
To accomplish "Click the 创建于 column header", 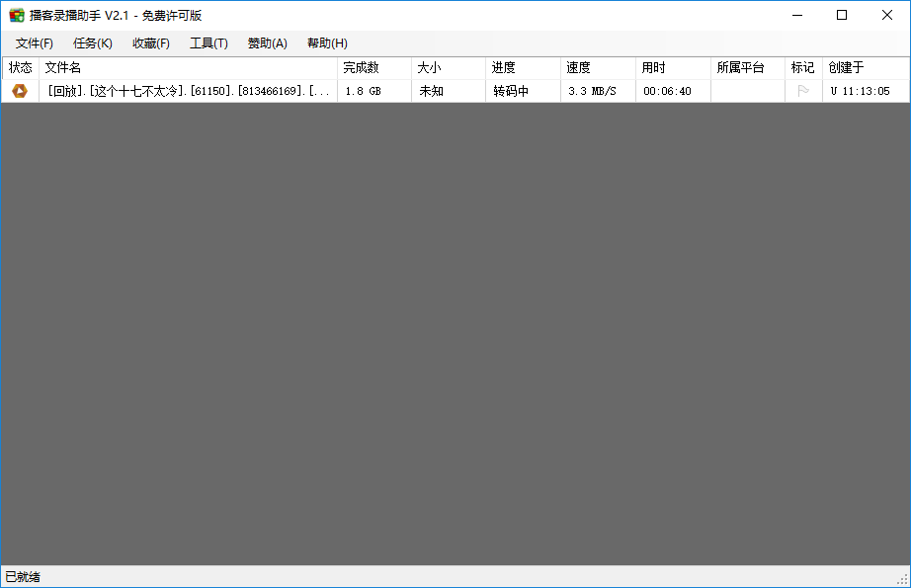I will [x=866, y=68].
